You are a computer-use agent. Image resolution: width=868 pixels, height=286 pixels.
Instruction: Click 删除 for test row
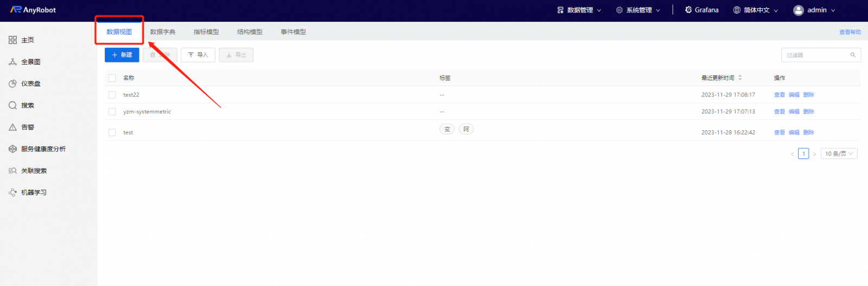(x=809, y=132)
